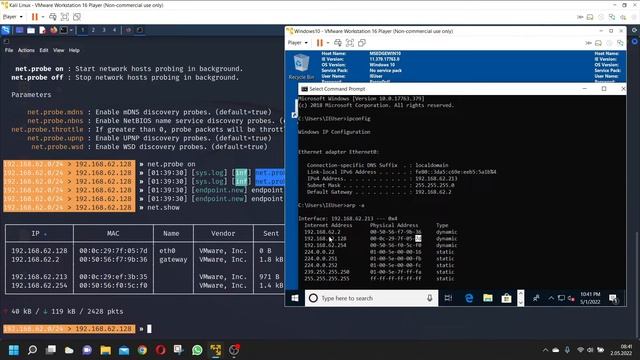Show hidden tray icons in the Windows 10 guest taskbar
The height and width of the screenshot is (360, 640).
551,298
